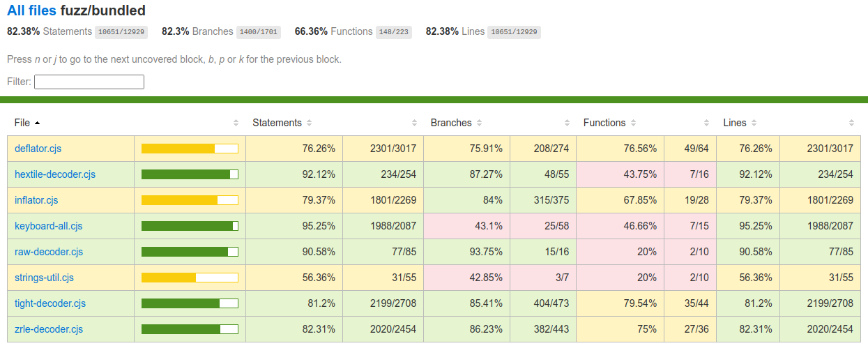The height and width of the screenshot is (355, 868).
Task: View keyboard-all.cjs coverage details
Action: pyautogui.click(x=49, y=226)
